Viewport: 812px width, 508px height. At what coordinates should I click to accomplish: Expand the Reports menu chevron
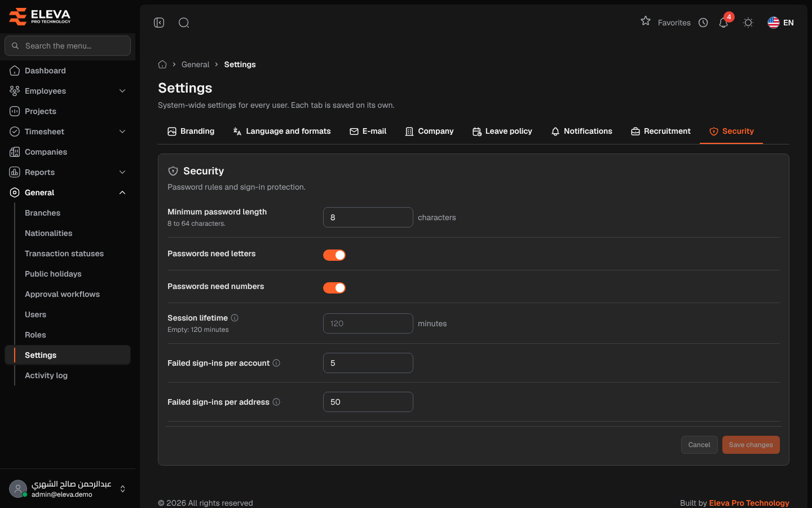122,172
